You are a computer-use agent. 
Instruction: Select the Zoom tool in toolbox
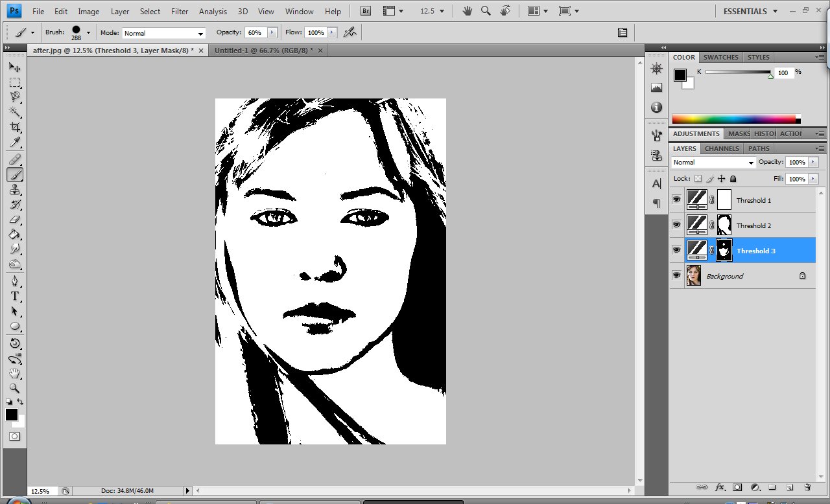(x=14, y=388)
